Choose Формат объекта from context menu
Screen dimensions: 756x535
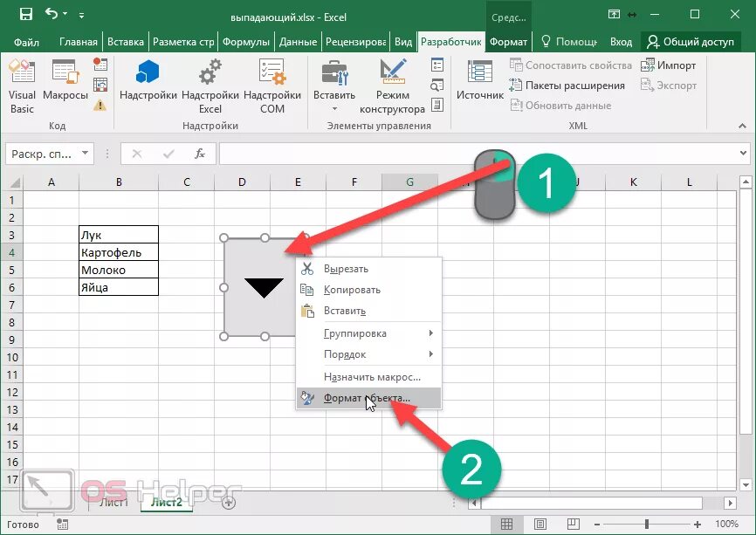(x=369, y=398)
